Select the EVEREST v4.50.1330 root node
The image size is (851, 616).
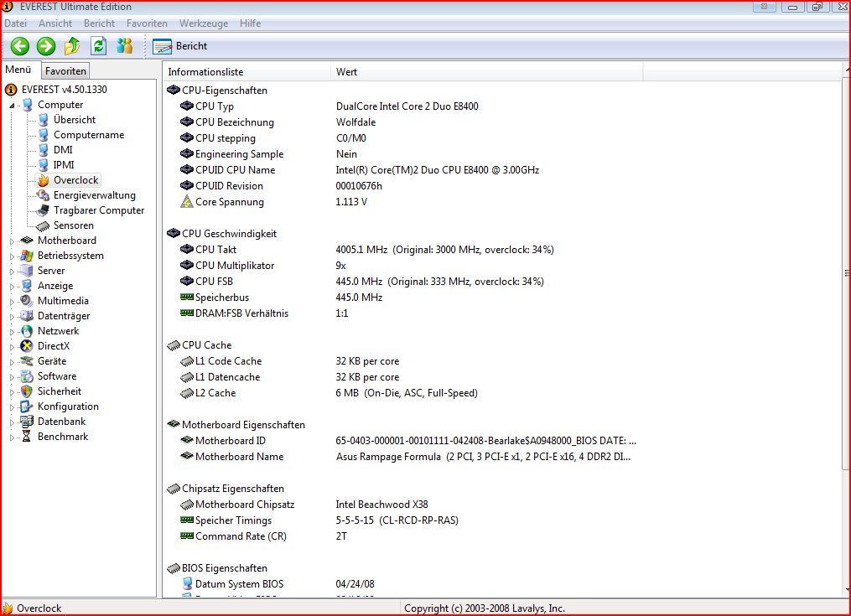pyautogui.click(x=64, y=90)
